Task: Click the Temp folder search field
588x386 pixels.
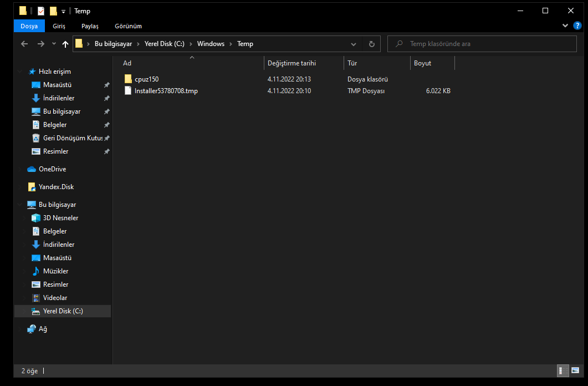Action: coord(482,44)
